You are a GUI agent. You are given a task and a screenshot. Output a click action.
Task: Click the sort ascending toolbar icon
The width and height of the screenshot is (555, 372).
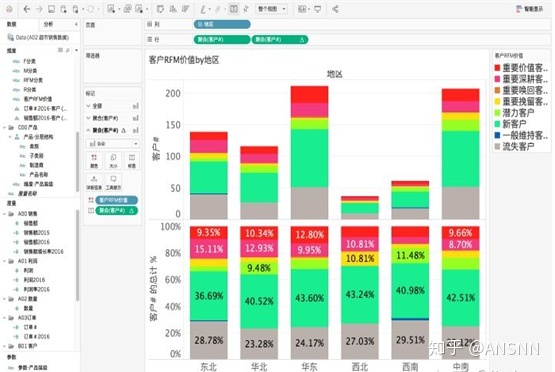pos(173,9)
